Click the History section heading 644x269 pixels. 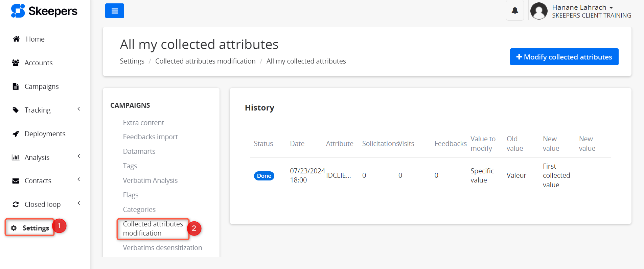tap(259, 108)
